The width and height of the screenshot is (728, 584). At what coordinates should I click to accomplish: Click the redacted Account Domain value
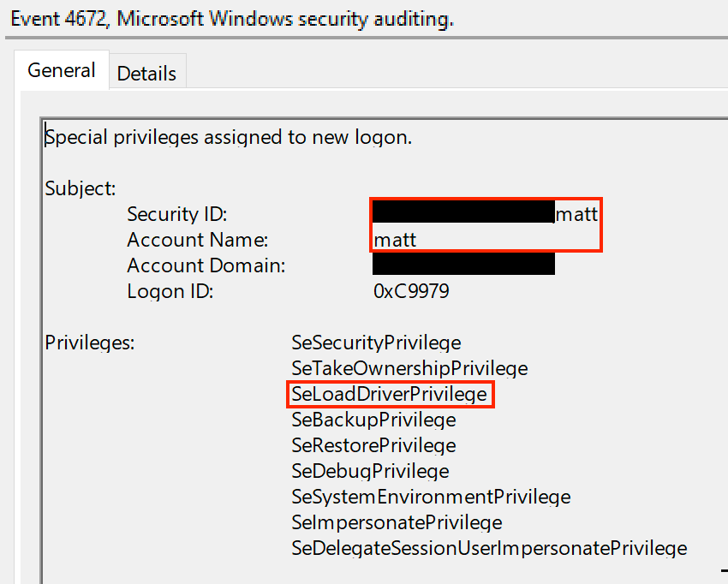463,264
